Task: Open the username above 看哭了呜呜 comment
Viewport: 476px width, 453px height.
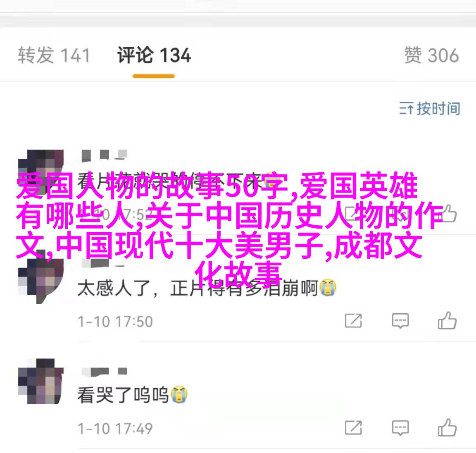Action: (x=105, y=371)
